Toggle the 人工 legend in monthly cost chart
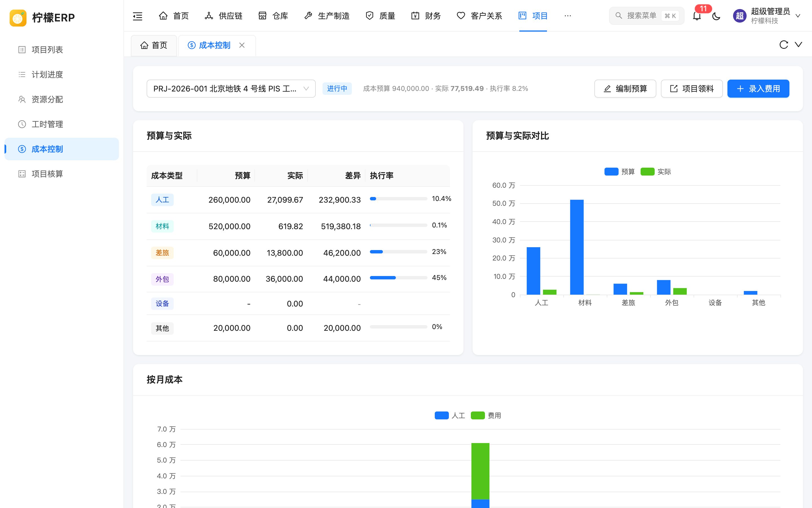The height and width of the screenshot is (508, 812). pyautogui.click(x=450, y=416)
